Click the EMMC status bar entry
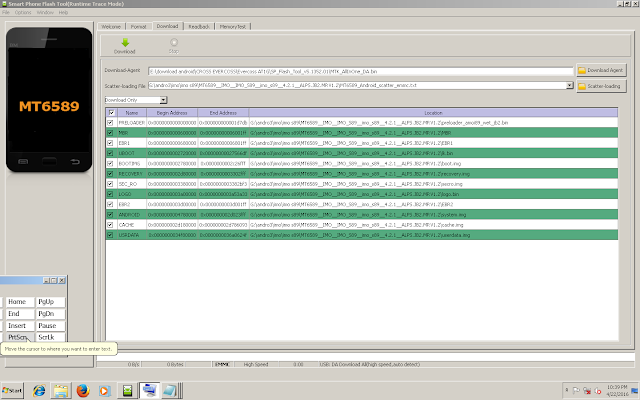Viewport: 640px width, 400px height. (x=222, y=364)
